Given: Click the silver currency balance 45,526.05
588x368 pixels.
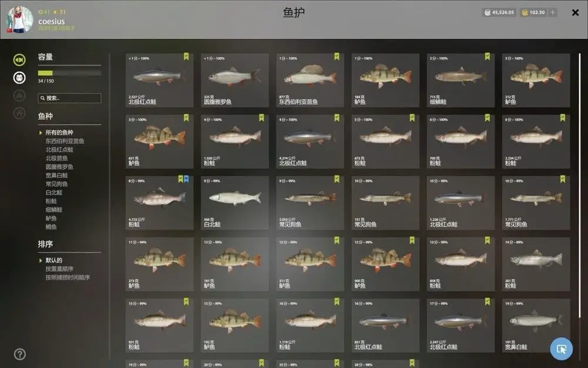Looking at the screenshot, I should pyautogui.click(x=499, y=12).
